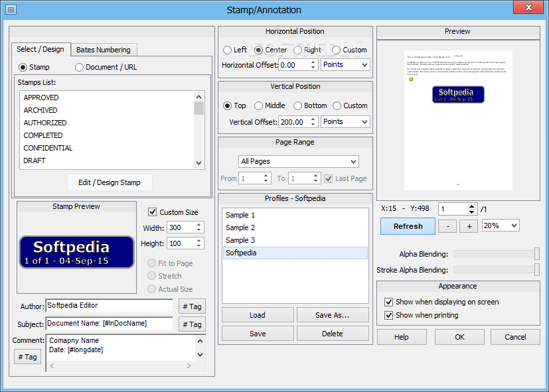Open the All Pages range dropdown
The width and height of the screenshot is (549, 392).
click(299, 162)
